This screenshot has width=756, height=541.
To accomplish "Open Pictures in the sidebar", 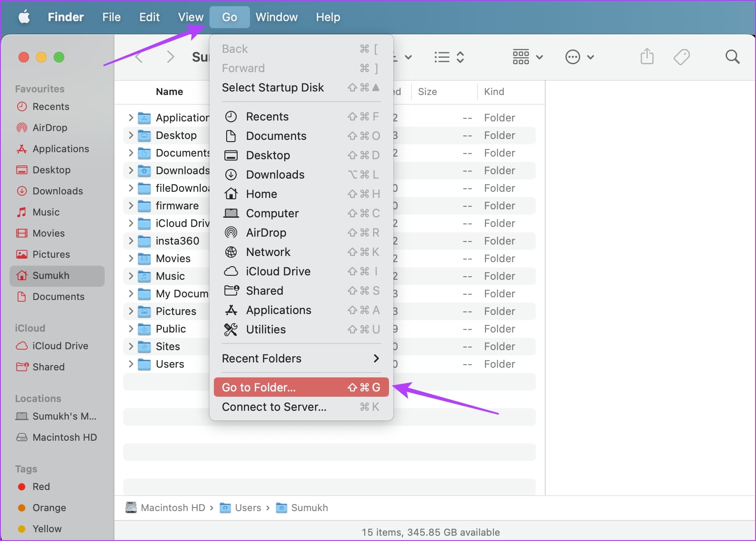I will [x=57, y=254].
